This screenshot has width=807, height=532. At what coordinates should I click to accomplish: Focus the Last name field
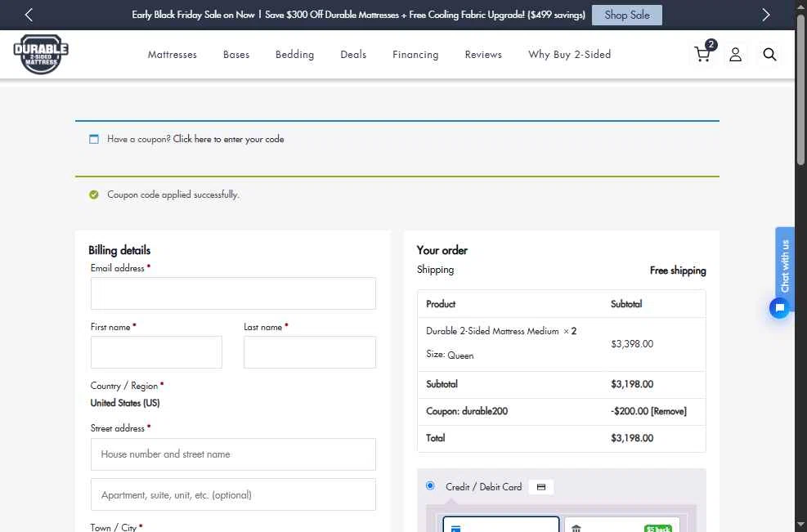click(x=310, y=352)
